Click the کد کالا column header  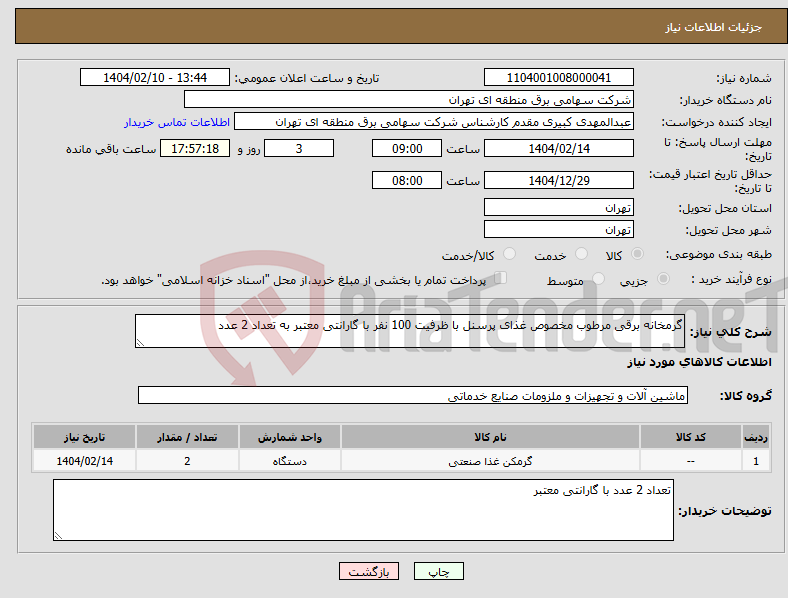691,437
